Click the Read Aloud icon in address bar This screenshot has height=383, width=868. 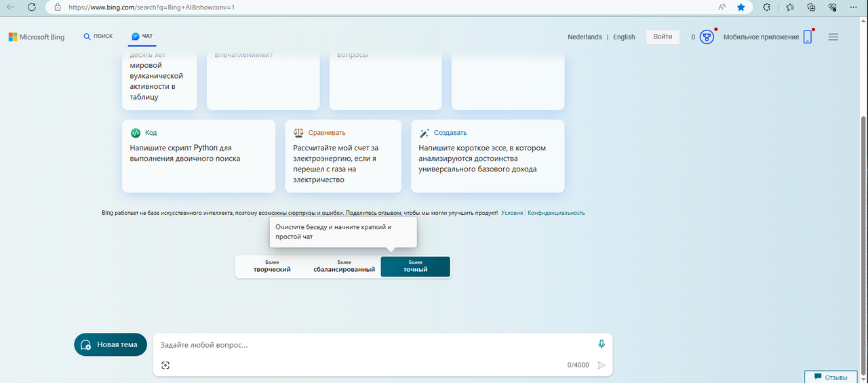(x=722, y=7)
